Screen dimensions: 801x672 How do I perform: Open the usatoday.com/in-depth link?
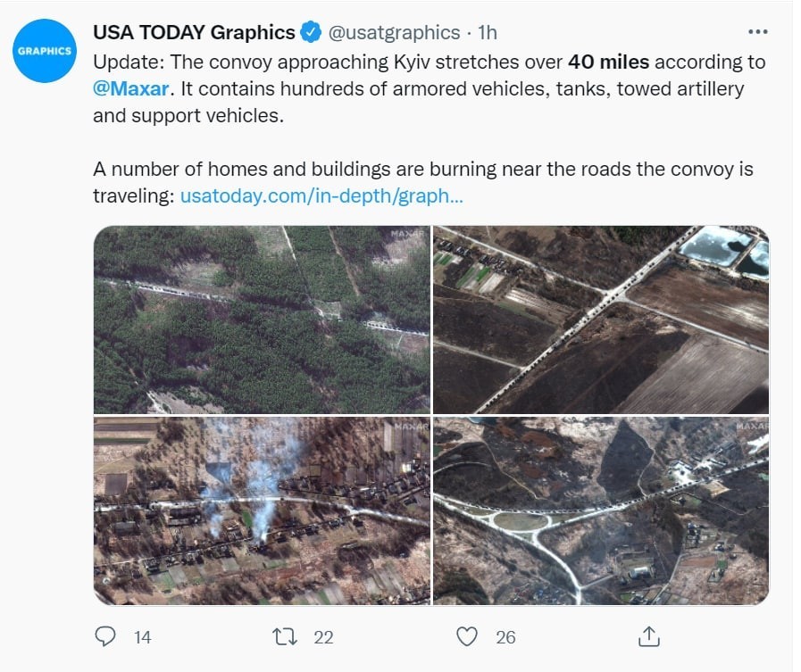321,195
